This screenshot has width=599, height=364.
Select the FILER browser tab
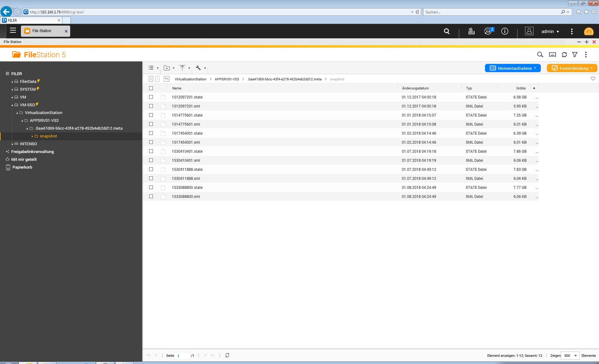pyautogui.click(x=31, y=20)
